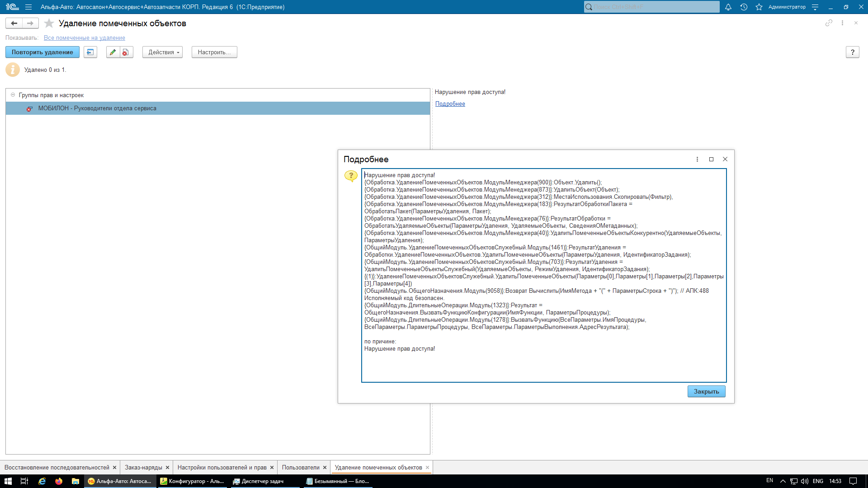Open the volume icon in the system tray
Image resolution: width=868 pixels, height=488 pixels.
coord(804,481)
